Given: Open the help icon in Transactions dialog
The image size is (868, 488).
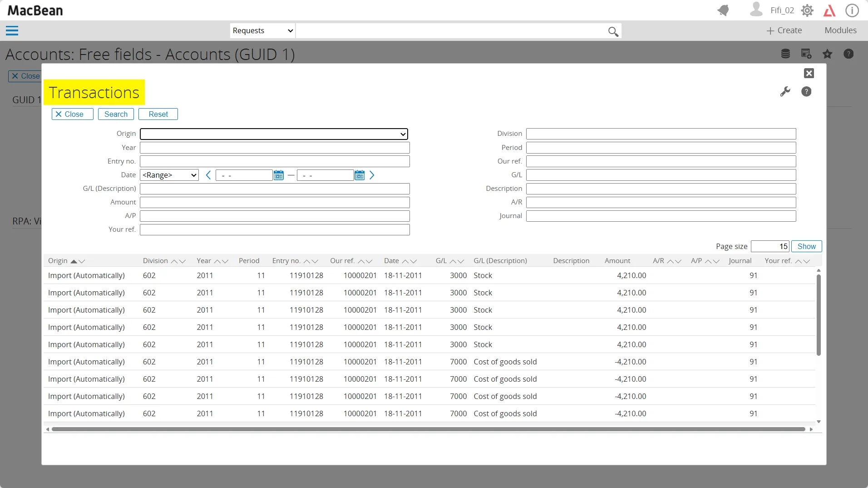Looking at the screenshot, I should [806, 92].
